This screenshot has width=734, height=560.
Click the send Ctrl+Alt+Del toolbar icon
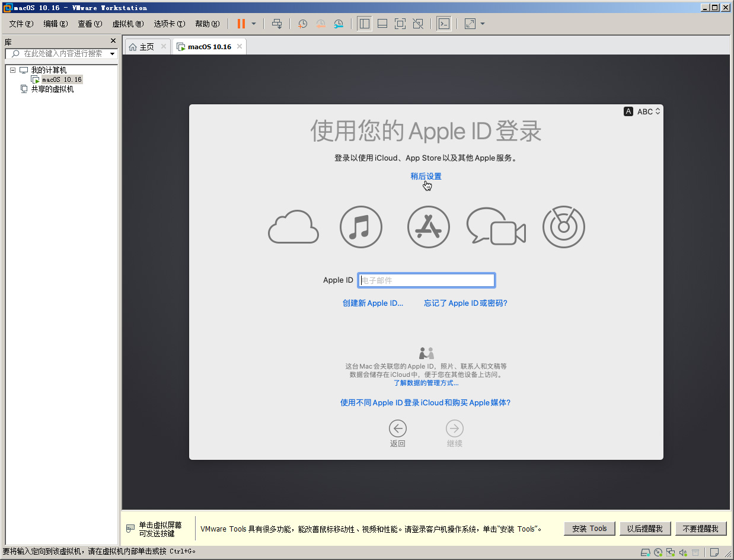coord(277,24)
